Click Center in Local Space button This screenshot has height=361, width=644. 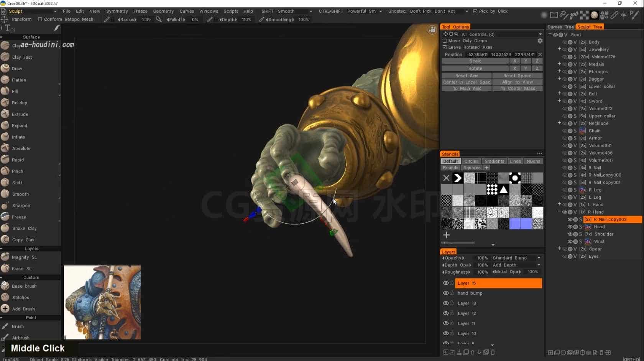467,82
